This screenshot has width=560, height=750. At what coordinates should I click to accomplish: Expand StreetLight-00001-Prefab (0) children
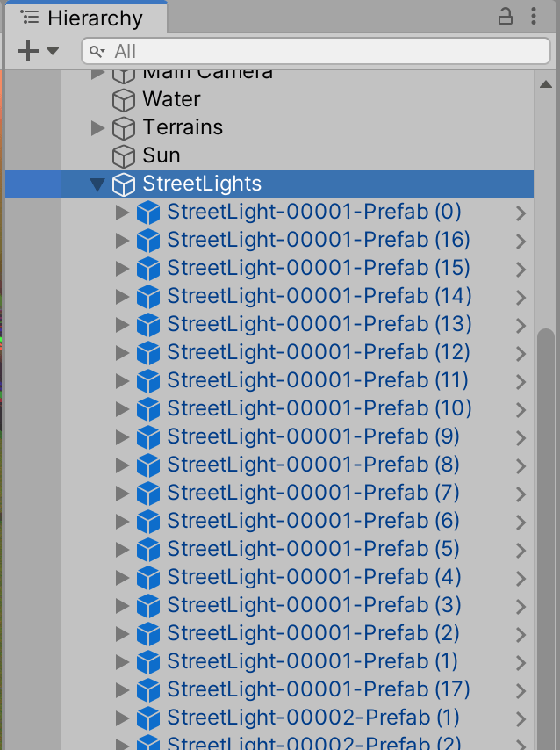click(x=122, y=213)
